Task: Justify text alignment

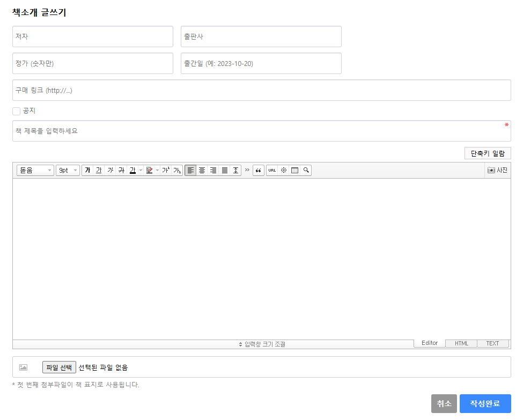Action: pos(224,170)
